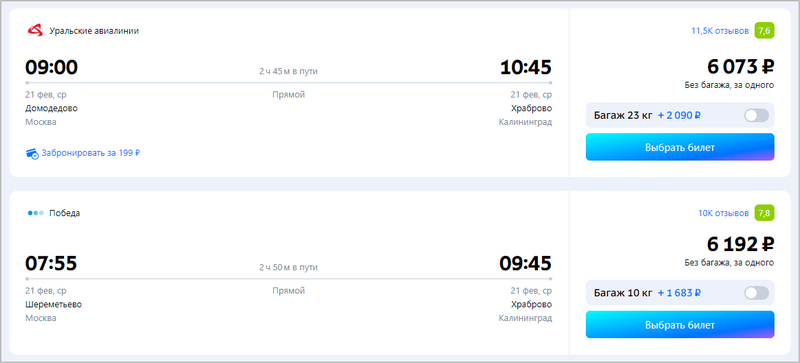Open the 11,5K отзывов reviews link
Image resolution: width=800 pixels, height=363 pixels.
(720, 31)
